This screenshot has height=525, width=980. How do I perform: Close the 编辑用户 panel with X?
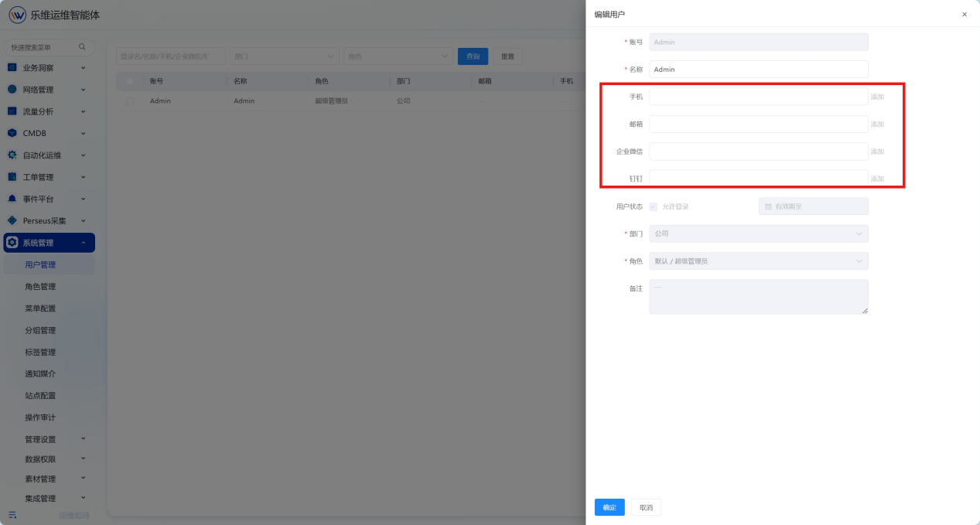965,15
